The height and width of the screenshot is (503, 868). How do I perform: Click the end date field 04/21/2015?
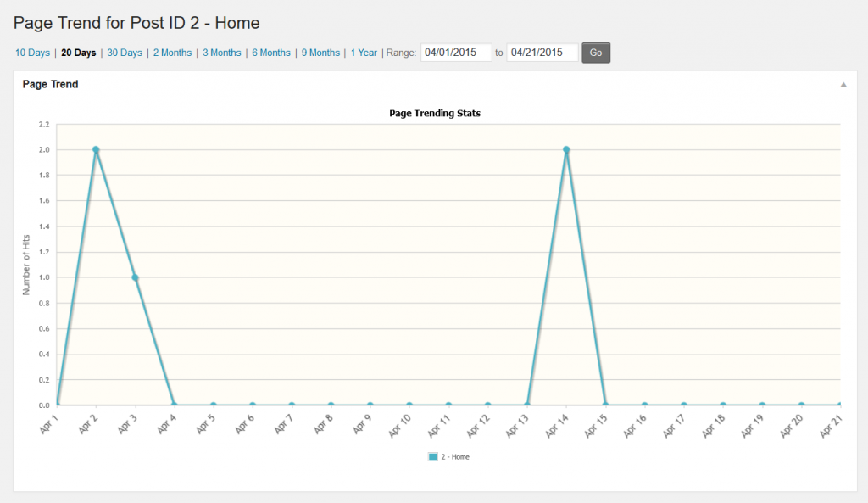[542, 53]
